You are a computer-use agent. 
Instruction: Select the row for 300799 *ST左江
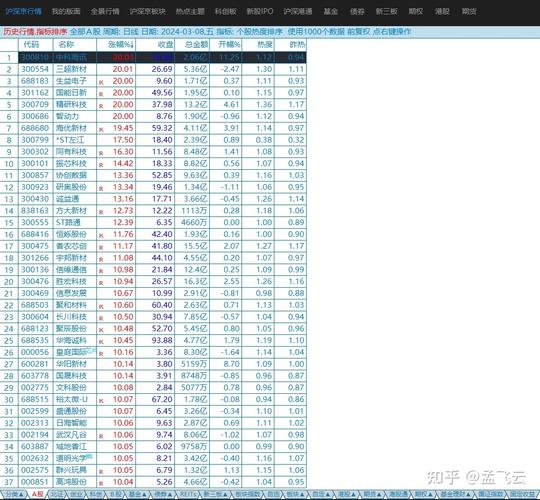153,140
